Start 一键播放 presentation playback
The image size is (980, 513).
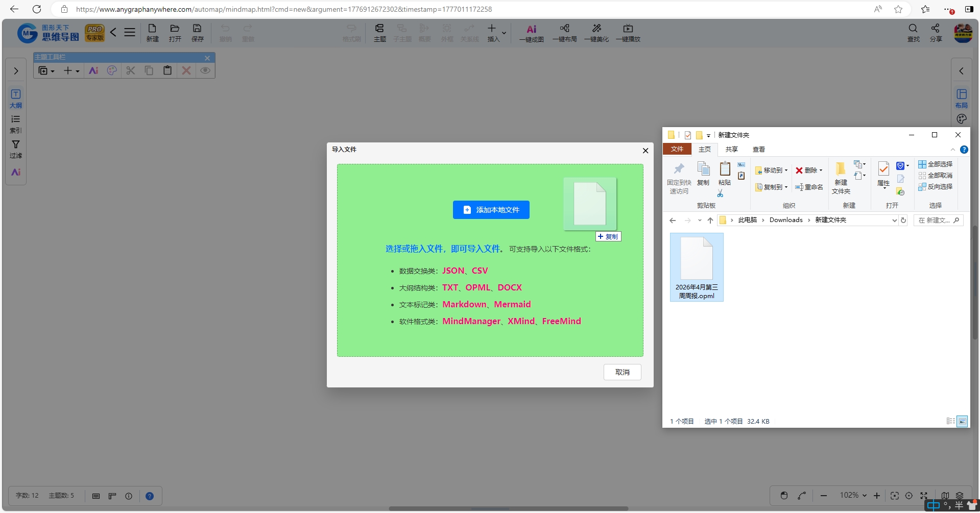(628, 33)
